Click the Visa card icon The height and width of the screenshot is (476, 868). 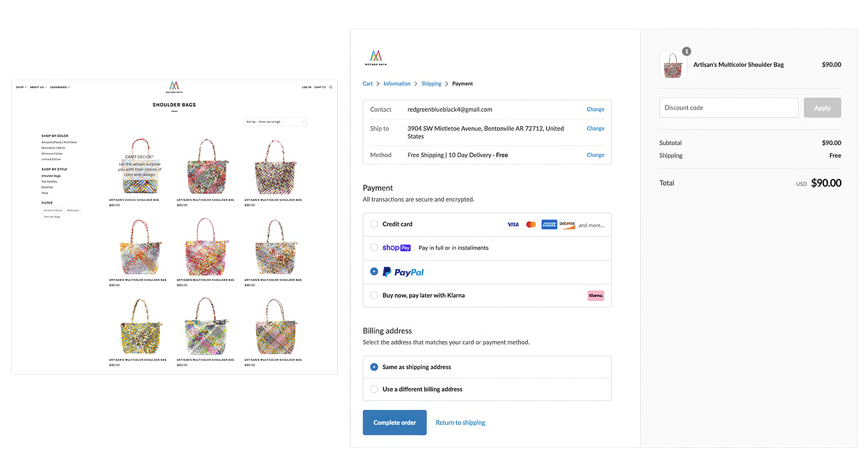point(513,224)
